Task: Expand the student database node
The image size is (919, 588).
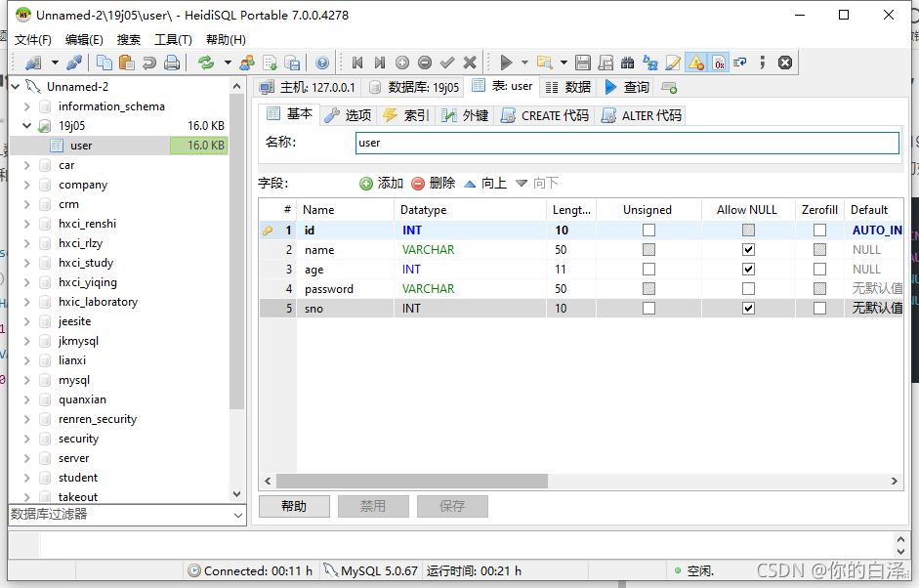Action: point(27,478)
